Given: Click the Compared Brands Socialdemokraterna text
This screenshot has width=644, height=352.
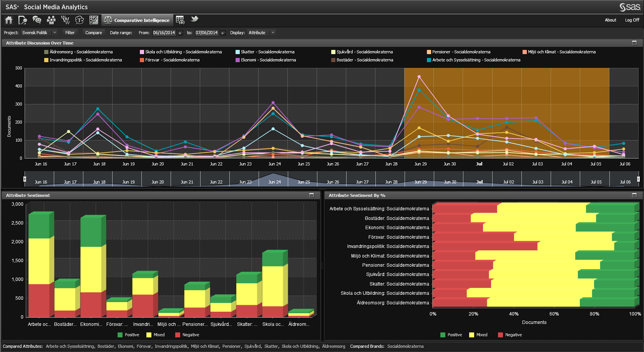Looking at the screenshot, I should pos(405,346).
